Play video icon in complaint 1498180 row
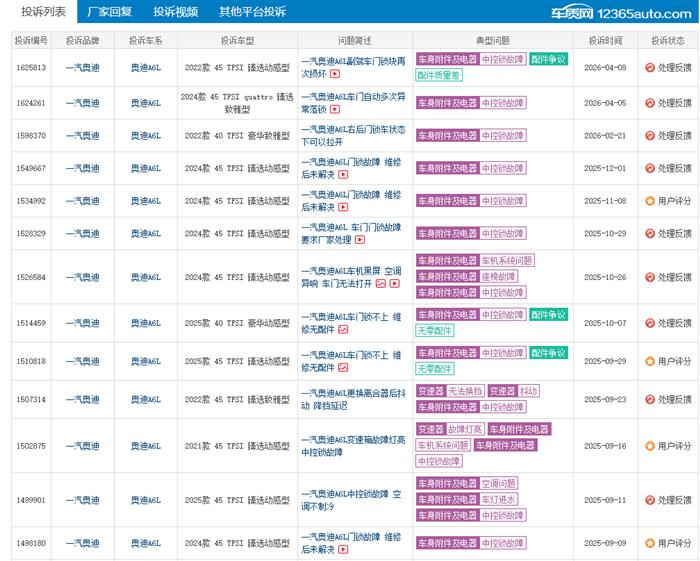700x561 pixels. click(x=343, y=549)
